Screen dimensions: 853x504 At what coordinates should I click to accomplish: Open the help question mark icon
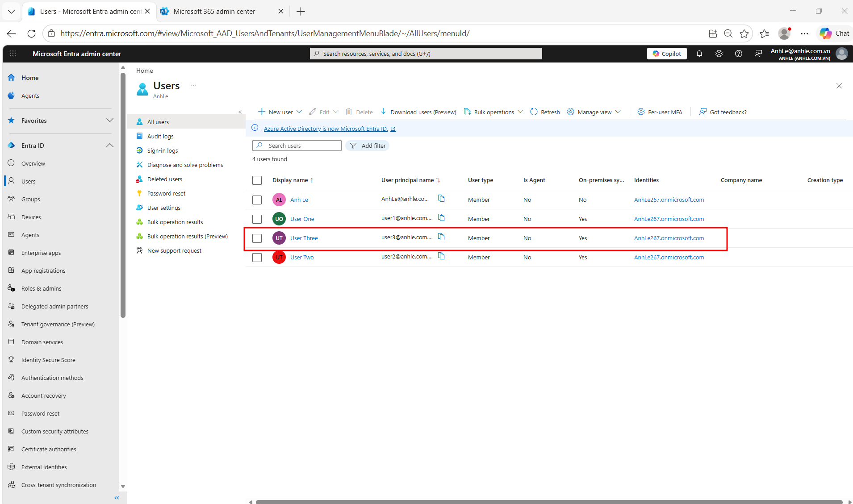click(x=739, y=54)
